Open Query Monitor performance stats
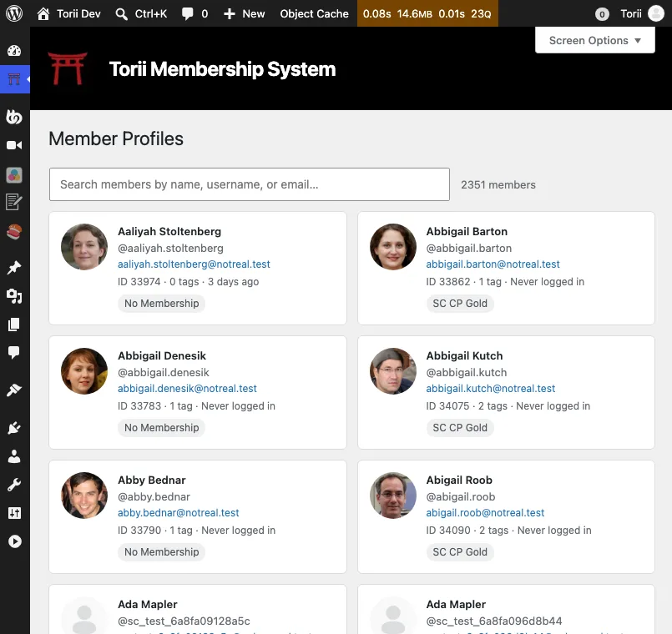 pos(427,13)
